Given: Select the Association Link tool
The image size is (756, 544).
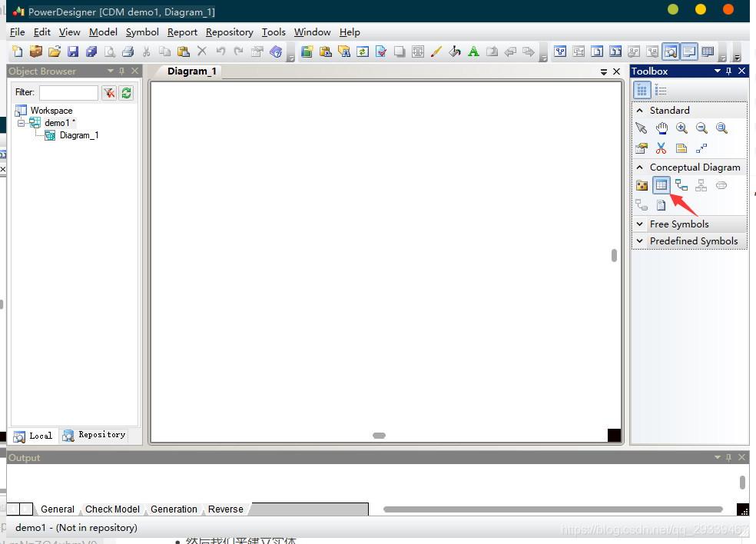Looking at the screenshot, I should 642,205.
